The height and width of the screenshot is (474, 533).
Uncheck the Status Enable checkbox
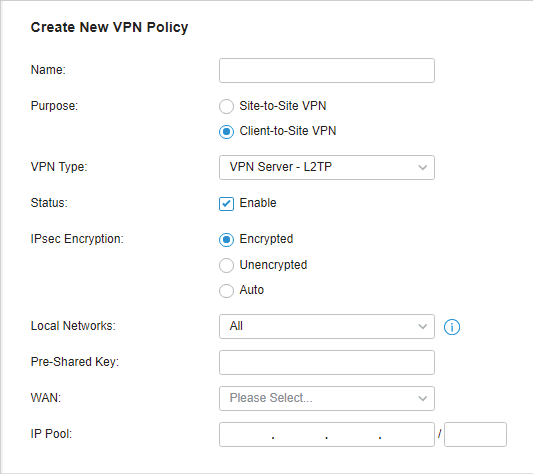226,204
